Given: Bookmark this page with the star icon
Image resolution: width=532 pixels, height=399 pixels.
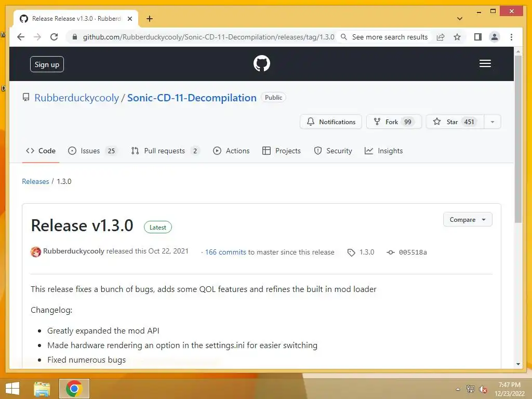Looking at the screenshot, I should (457, 37).
